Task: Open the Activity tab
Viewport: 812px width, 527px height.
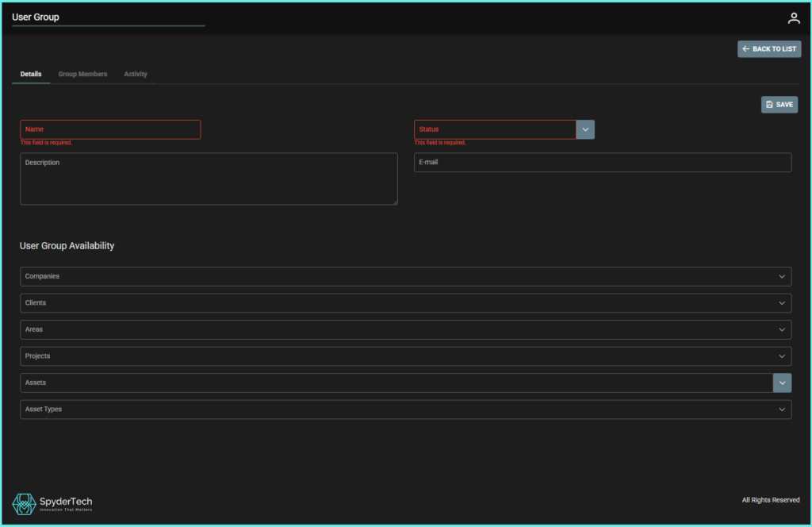Action: (x=136, y=74)
